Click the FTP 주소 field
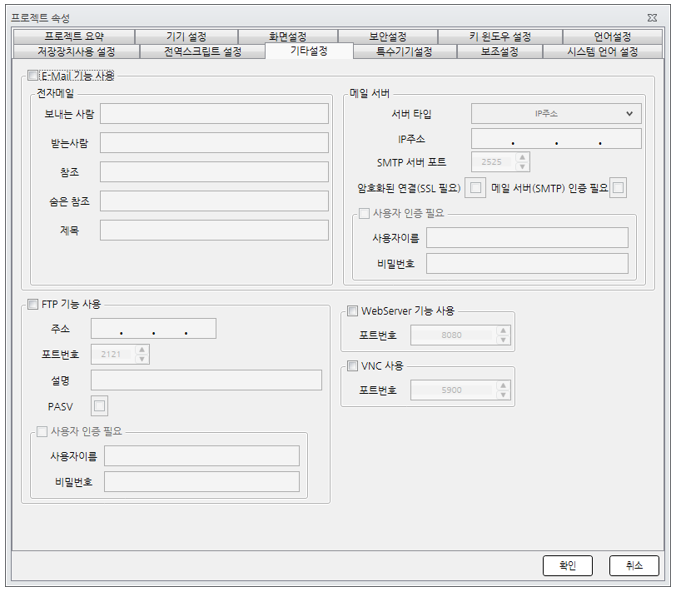676x593 pixels. pyautogui.click(x=153, y=329)
